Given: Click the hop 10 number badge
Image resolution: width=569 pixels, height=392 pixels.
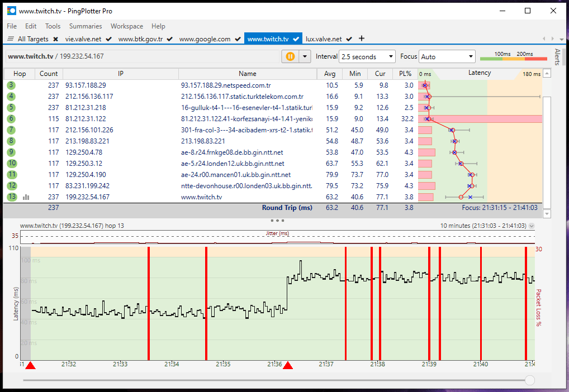Looking at the screenshot, I should (x=12, y=164).
